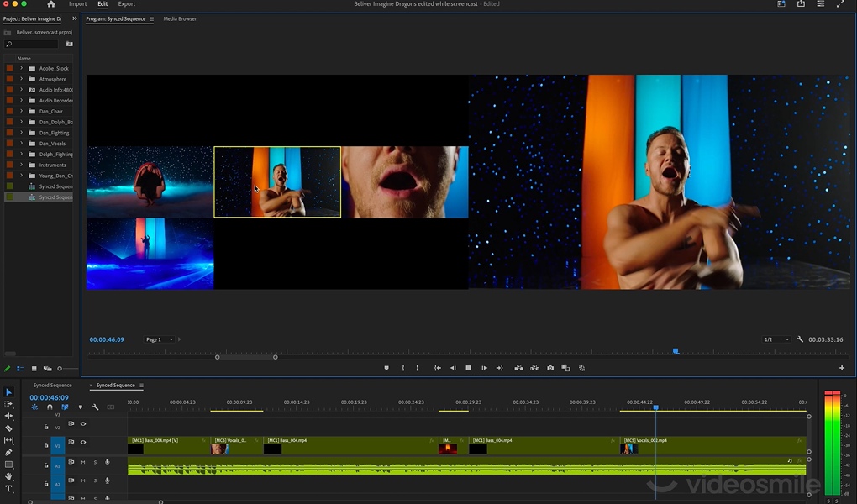Screen dimensions: 857x504
Task: Expand the Dan_Vocals bin
Action: tap(21, 143)
